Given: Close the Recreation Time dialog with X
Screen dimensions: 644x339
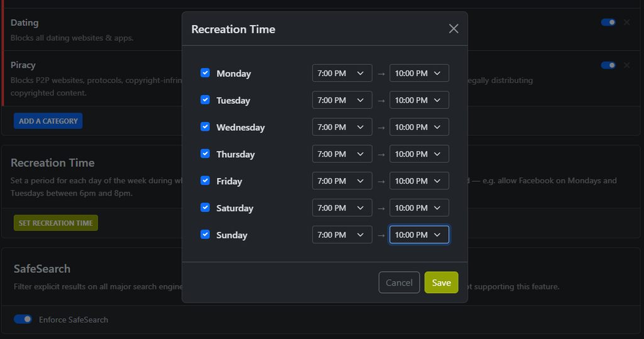Looking at the screenshot, I should coord(453,29).
